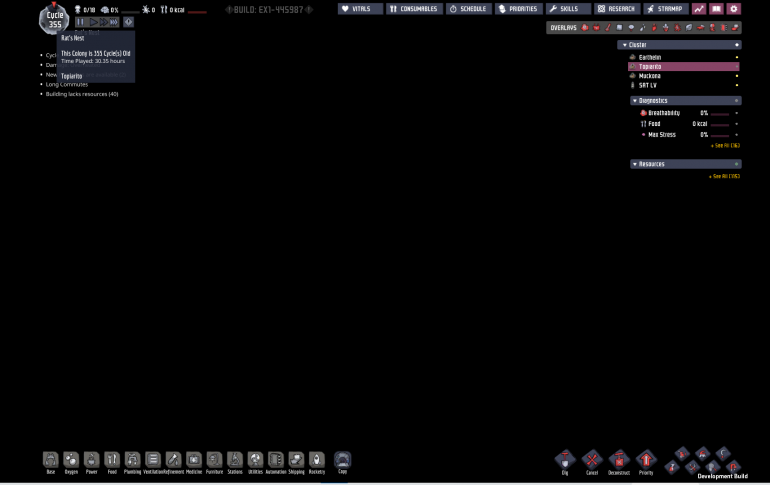Toggle the Light overlay

(631, 27)
